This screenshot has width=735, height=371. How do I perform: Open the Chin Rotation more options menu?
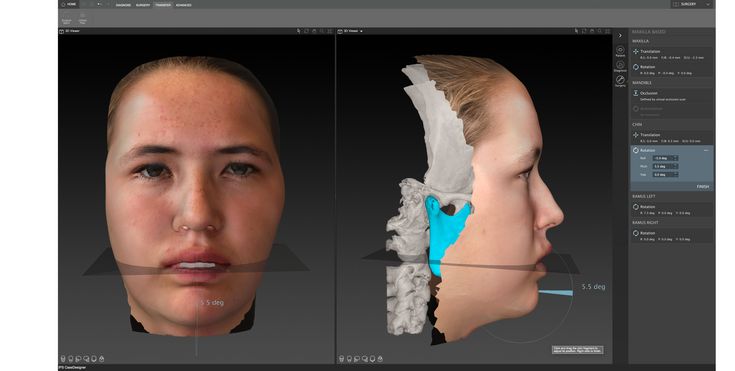[706, 151]
